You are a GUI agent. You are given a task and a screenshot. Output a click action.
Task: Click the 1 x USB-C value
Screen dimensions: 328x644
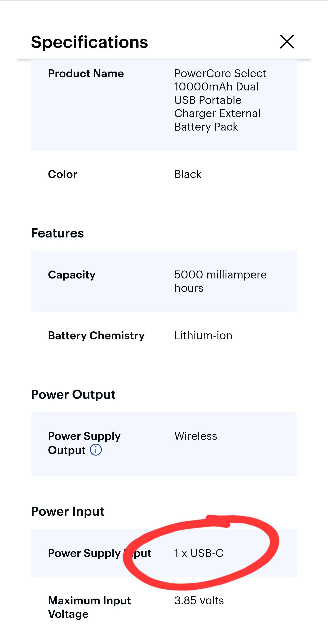click(199, 553)
